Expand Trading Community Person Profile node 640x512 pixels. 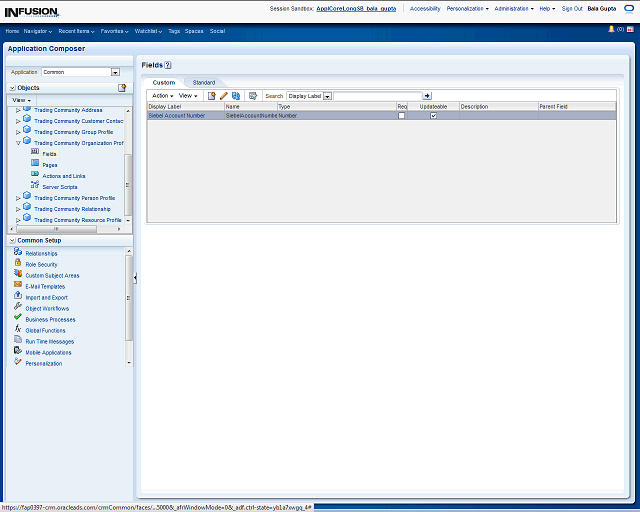(18, 198)
